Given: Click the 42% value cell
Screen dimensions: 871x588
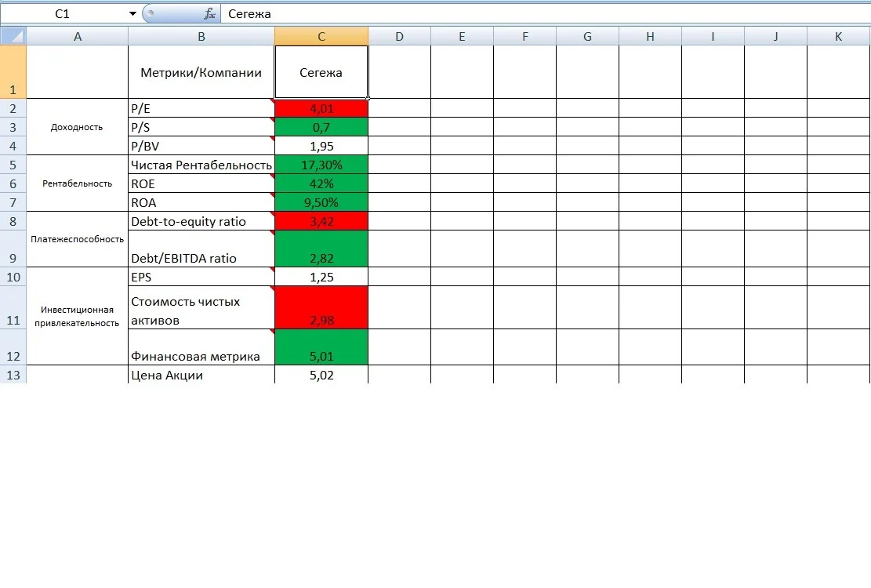Looking at the screenshot, I should click(x=321, y=183).
